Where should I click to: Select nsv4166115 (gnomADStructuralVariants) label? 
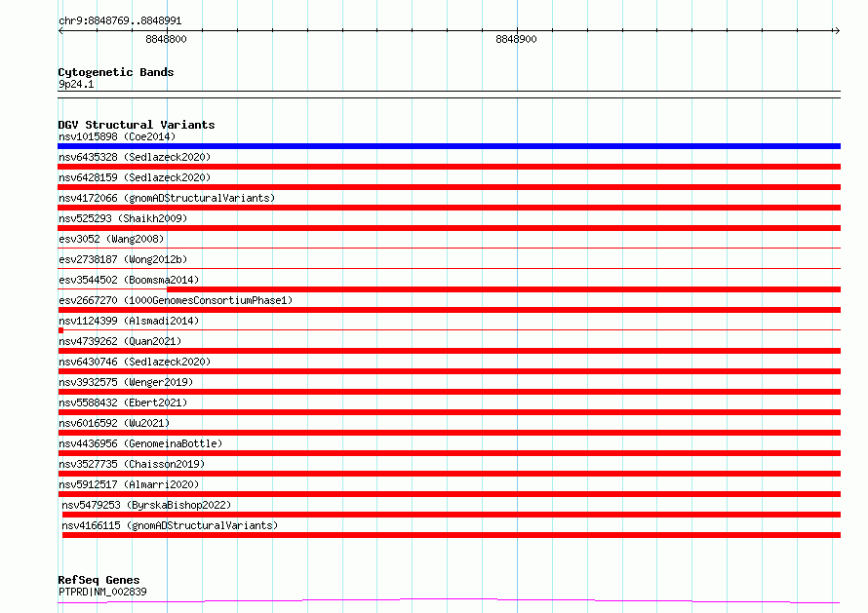[170, 525]
